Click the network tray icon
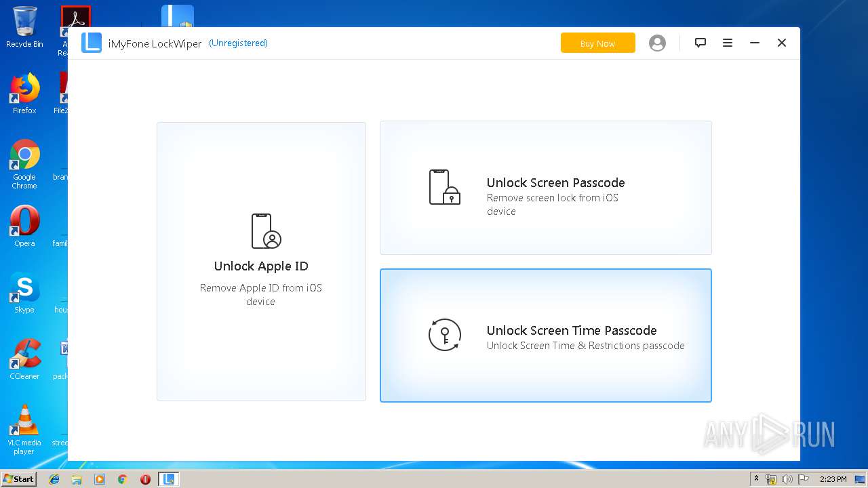The height and width of the screenshot is (488, 868). [771, 479]
